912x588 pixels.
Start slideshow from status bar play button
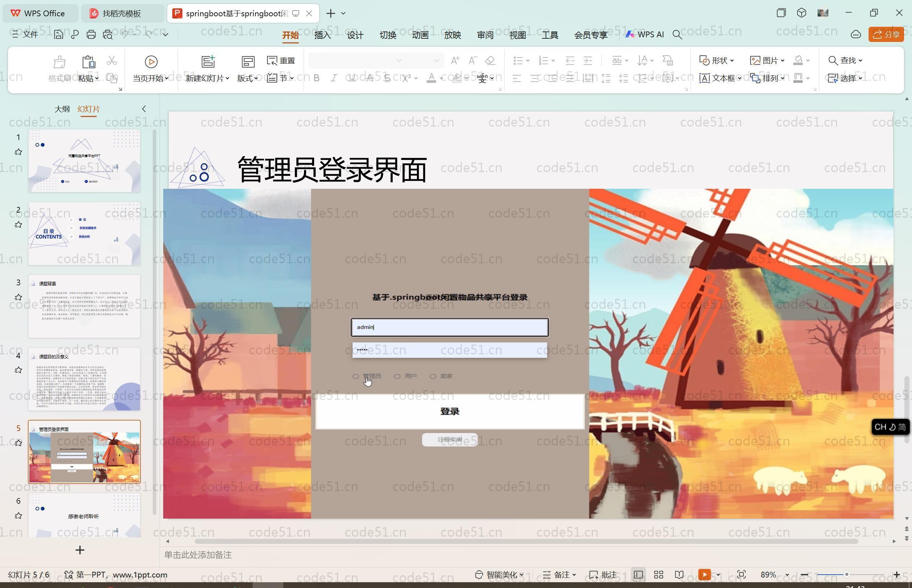tap(705, 575)
